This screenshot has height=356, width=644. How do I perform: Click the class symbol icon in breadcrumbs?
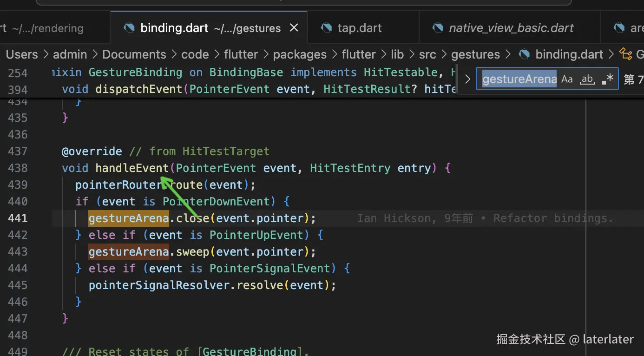(626, 54)
